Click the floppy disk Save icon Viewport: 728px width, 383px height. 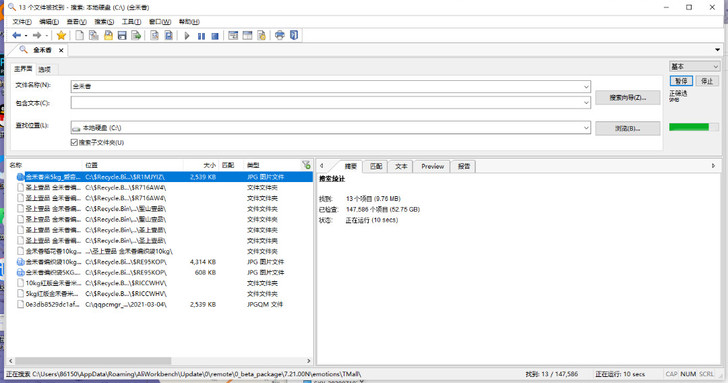tap(122, 35)
